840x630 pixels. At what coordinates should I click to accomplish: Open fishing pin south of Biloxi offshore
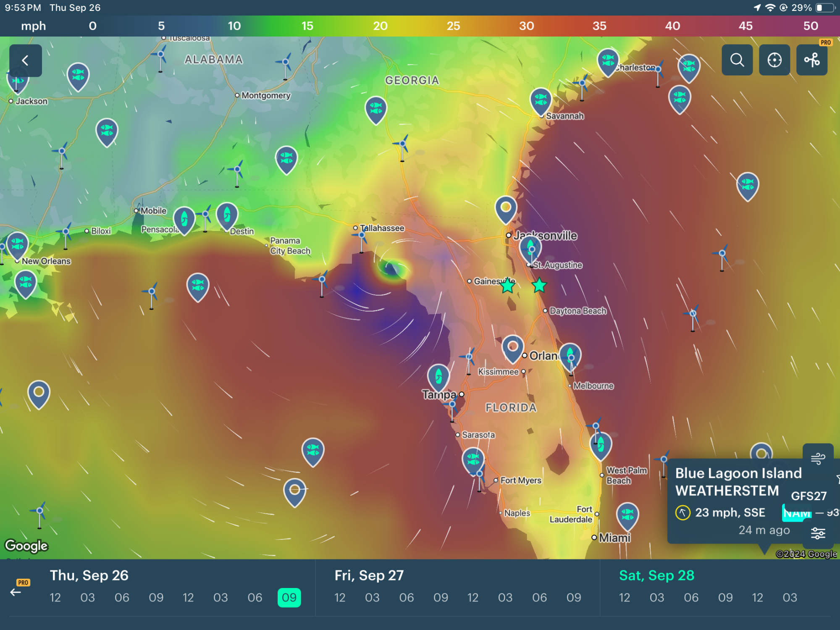tap(198, 287)
